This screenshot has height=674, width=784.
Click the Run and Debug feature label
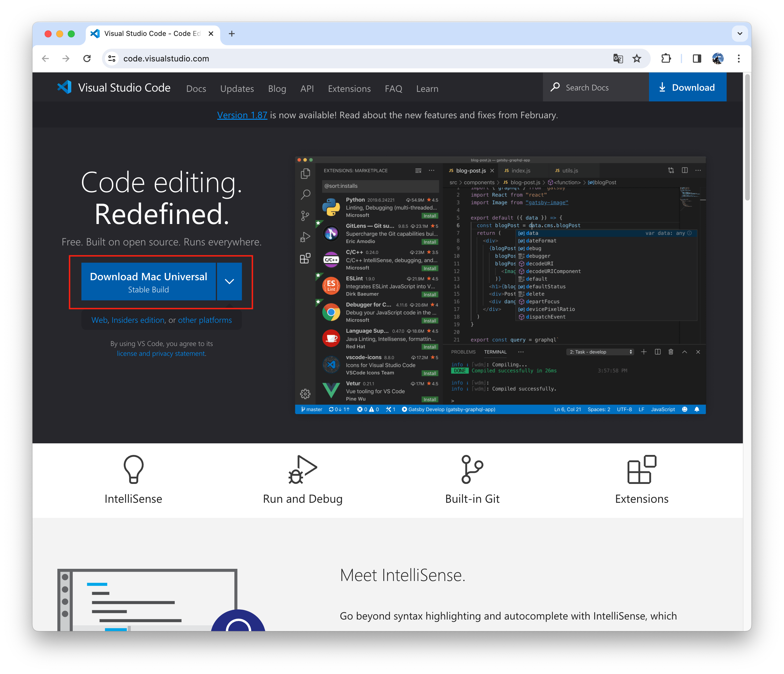pyautogui.click(x=303, y=499)
